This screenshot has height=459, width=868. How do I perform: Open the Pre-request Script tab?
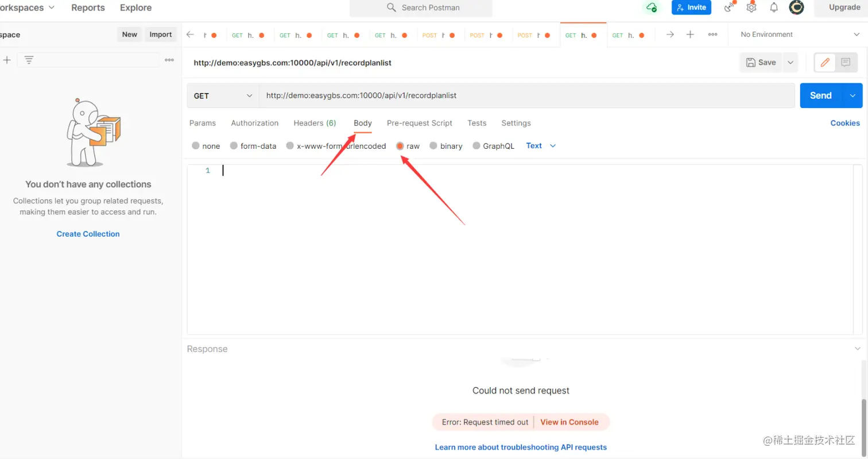[x=420, y=123]
